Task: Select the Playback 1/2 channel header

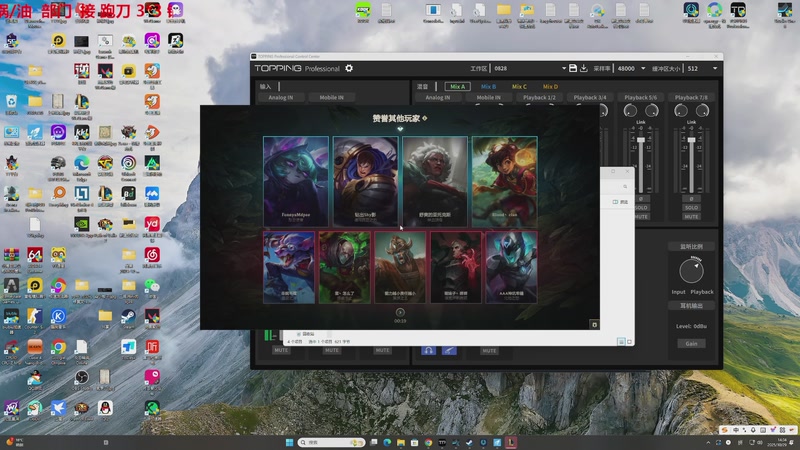Action: (539, 97)
